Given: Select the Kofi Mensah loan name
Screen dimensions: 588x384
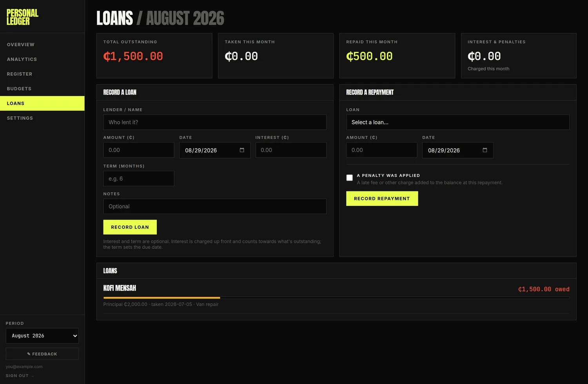Looking at the screenshot, I should 120,288.
